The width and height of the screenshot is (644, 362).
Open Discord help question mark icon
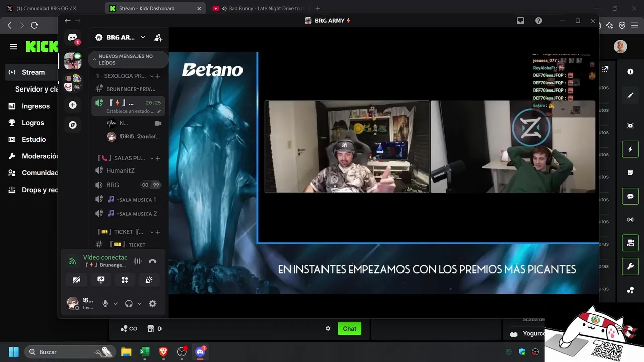[x=539, y=21]
